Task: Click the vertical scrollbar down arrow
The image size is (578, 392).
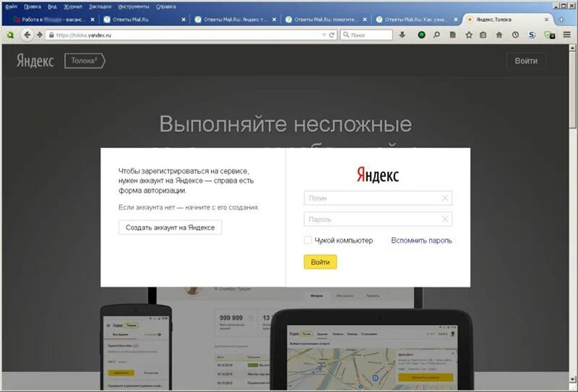Action: [572, 378]
